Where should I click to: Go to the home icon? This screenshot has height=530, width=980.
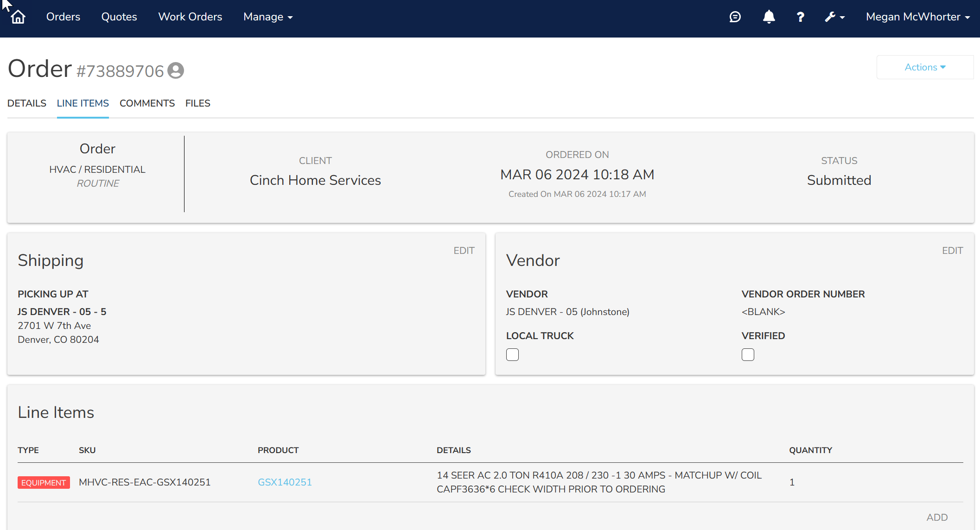pos(18,17)
